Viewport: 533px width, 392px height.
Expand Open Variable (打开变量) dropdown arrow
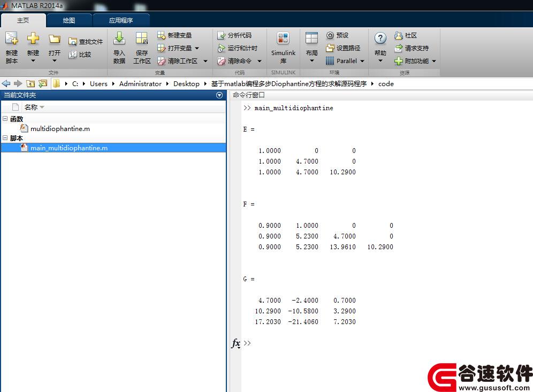pos(197,48)
